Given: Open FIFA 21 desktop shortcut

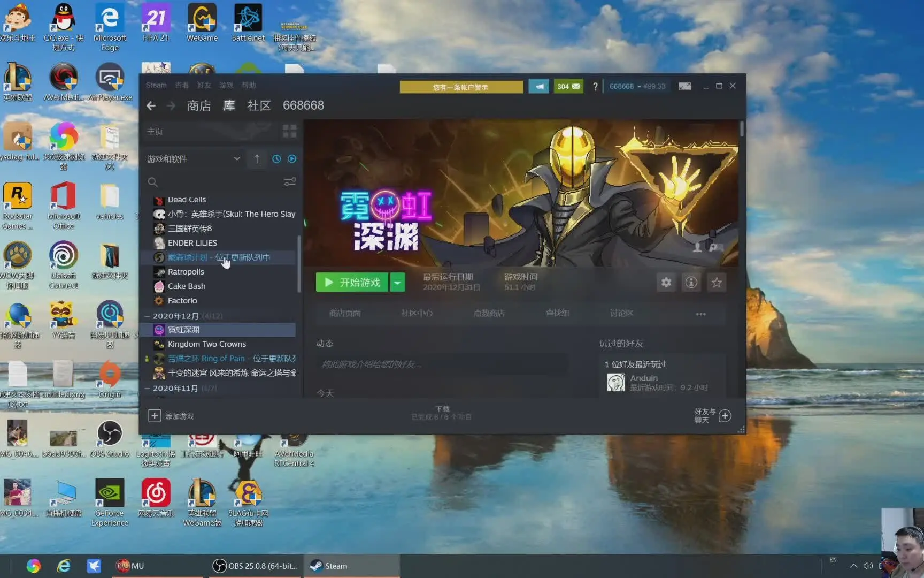Looking at the screenshot, I should pyautogui.click(x=156, y=22).
